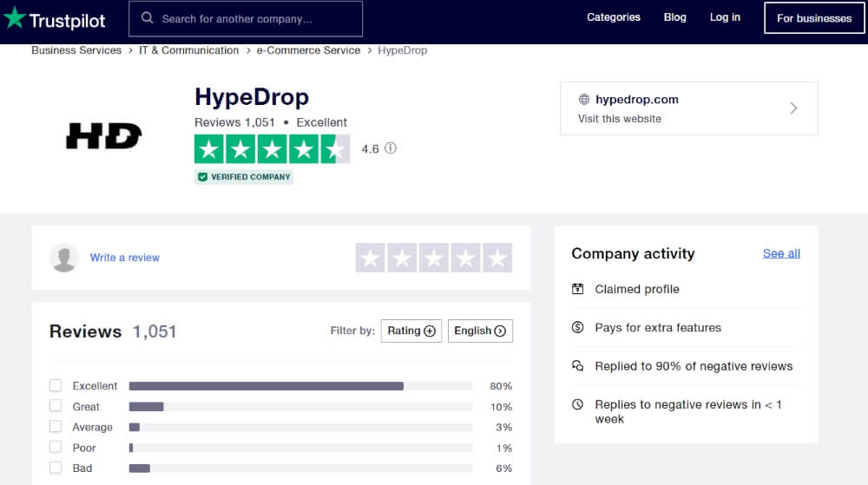This screenshot has height=485, width=868.
Task: Go to Business Services breadcrumb
Action: 76,50
